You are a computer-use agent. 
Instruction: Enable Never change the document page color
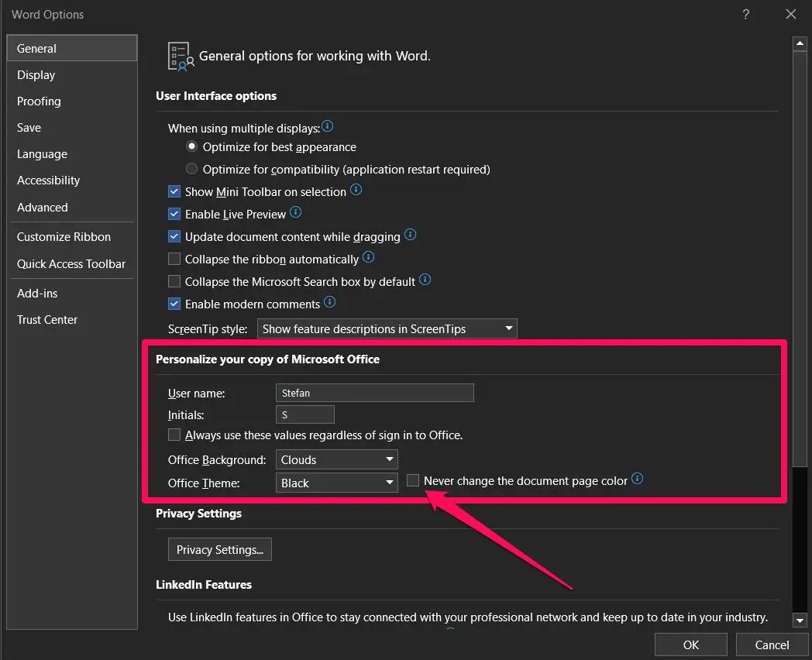tap(413, 480)
